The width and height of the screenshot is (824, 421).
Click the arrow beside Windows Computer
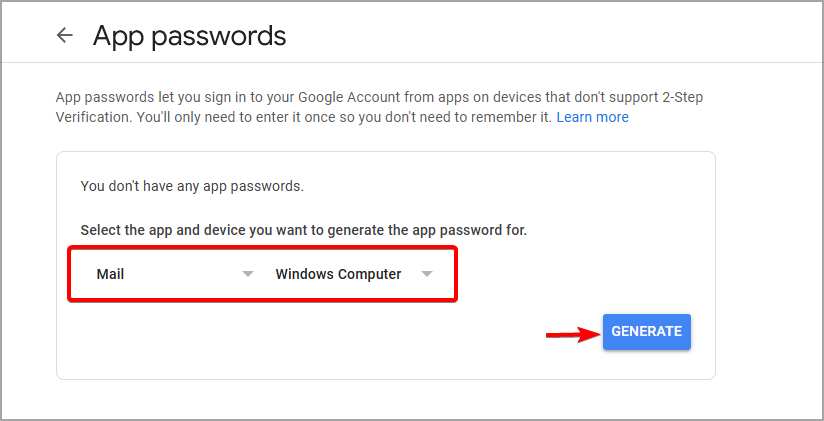click(427, 274)
